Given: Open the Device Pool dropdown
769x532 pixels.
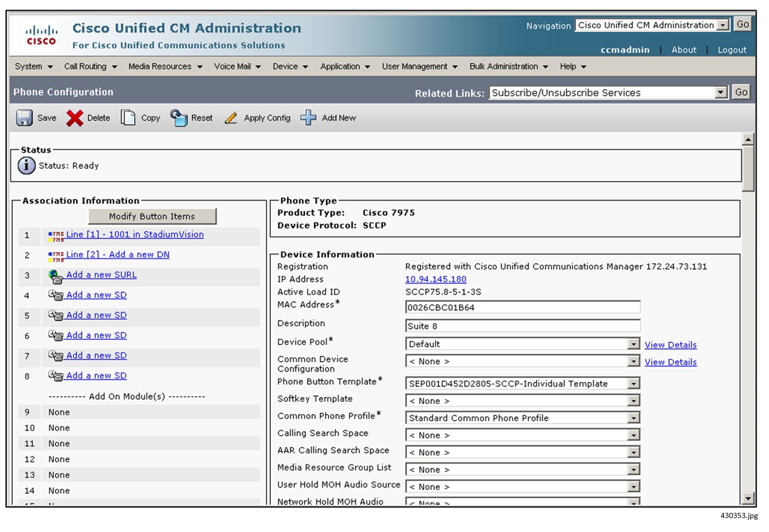Looking at the screenshot, I should 633,344.
